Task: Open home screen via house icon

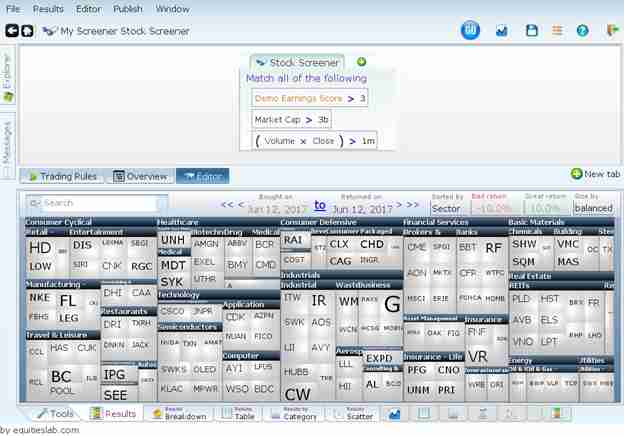Action: point(27,31)
